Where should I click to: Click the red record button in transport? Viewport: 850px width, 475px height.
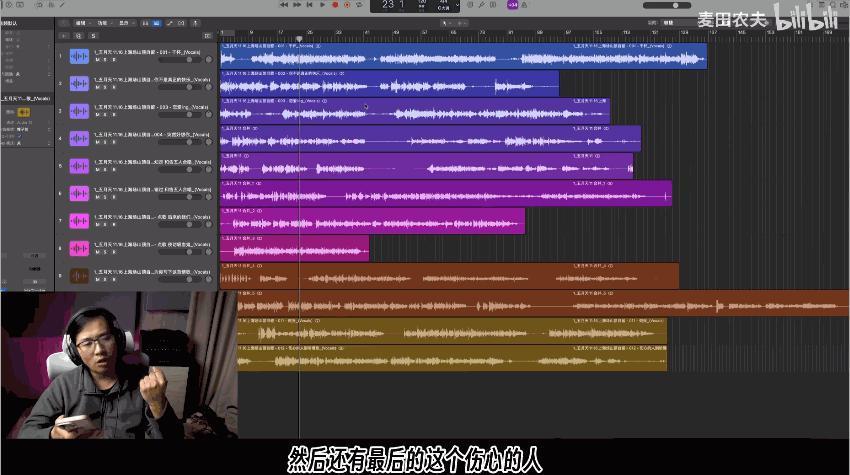[335, 4]
